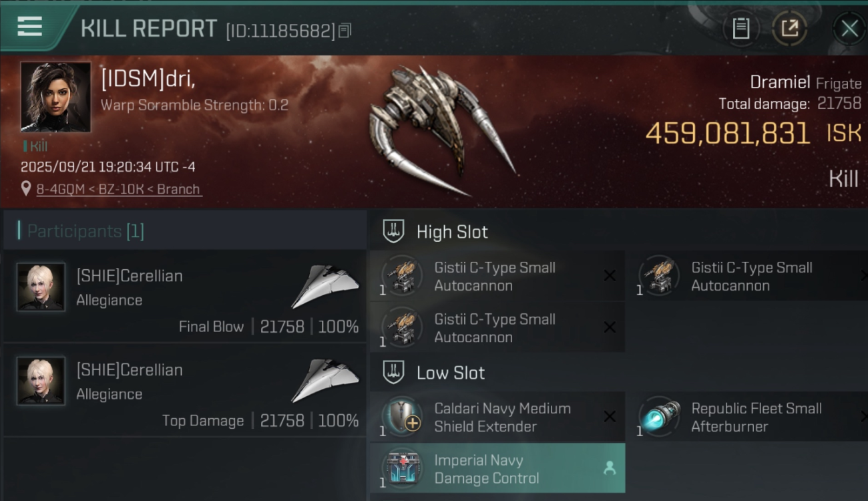Share kill report via export icon
This screenshot has height=501, width=868.
pyautogui.click(x=790, y=28)
